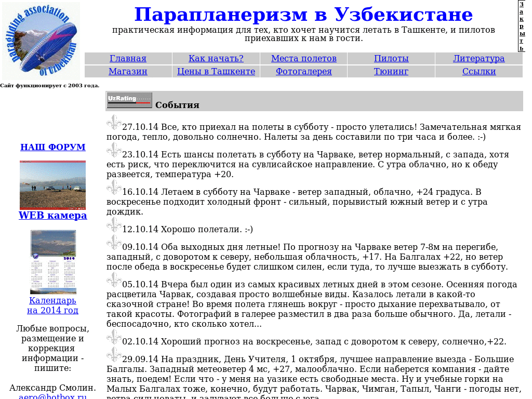Click the 12.10.14 Хорошо полетали entry
The height and width of the screenshot is (399, 532).
click(x=188, y=229)
